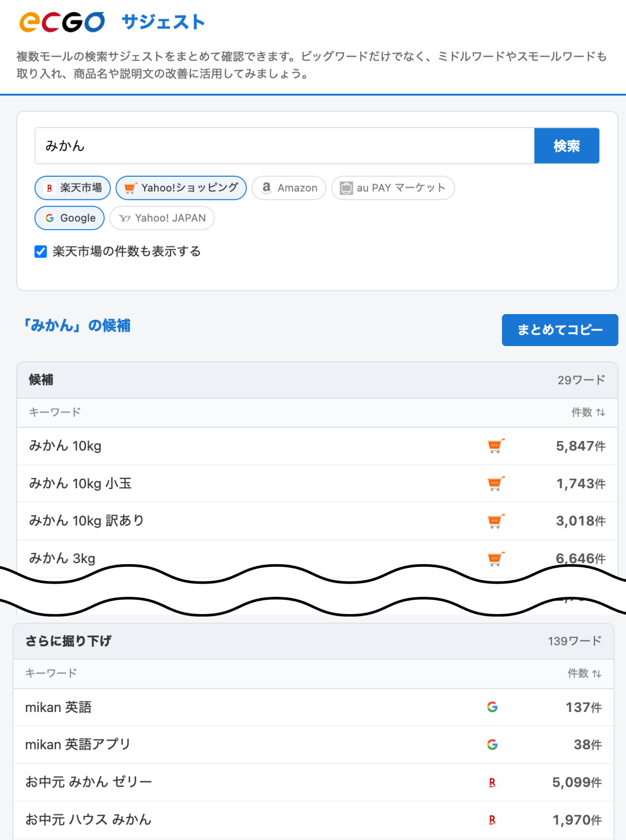Select the keyword お中元 ハウス みかん

[88, 820]
